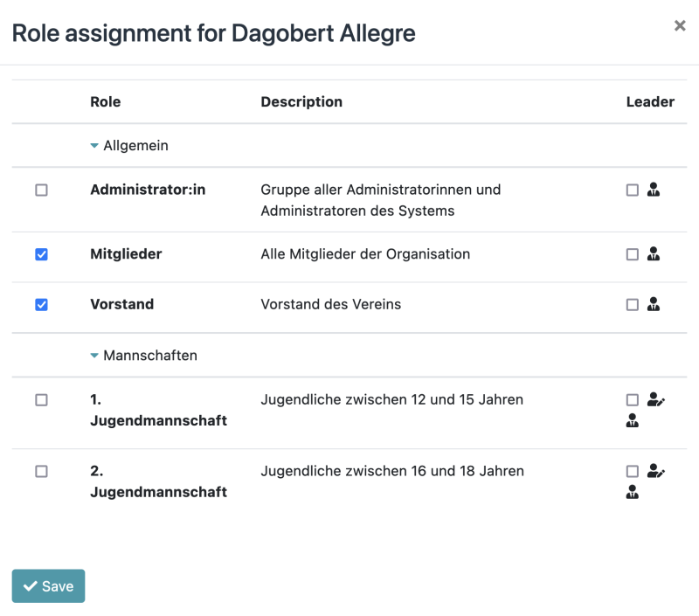Enable the Administrator:in role checkbox

coord(39,190)
